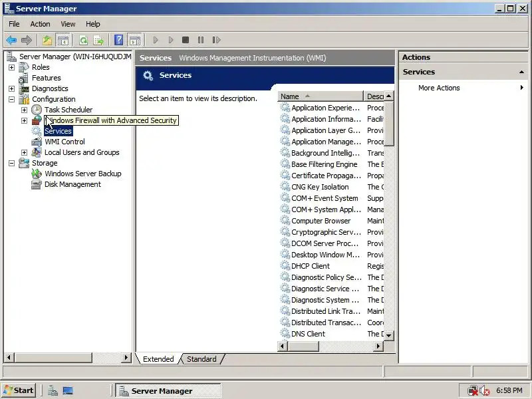The width and height of the screenshot is (532, 399).
Task: Click the Diagnostics icon in the tree
Action: pos(24,89)
